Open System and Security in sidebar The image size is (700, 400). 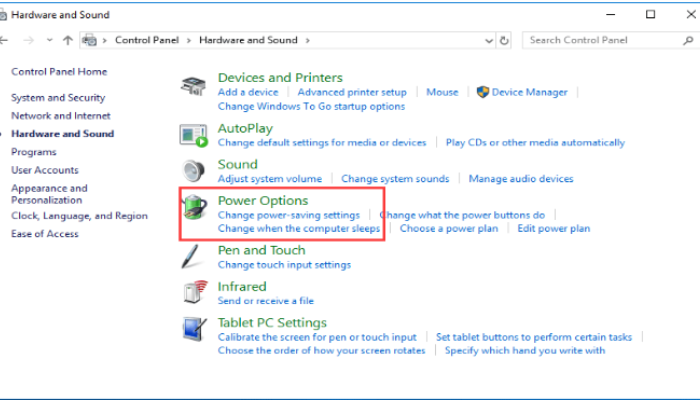coord(58,98)
